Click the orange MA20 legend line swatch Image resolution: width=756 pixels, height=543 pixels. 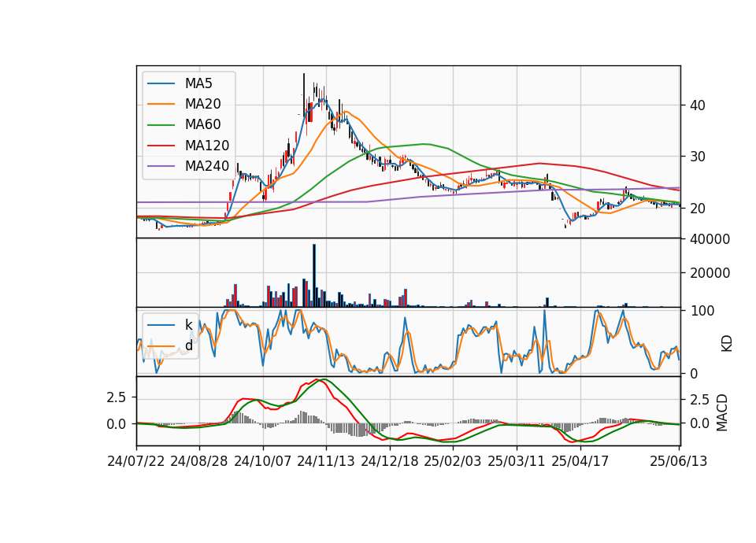161,104
